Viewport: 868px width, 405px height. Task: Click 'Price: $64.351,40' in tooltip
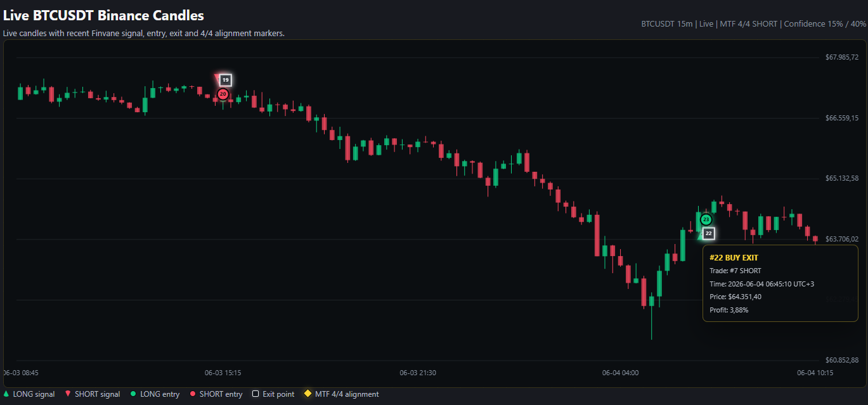click(x=735, y=297)
